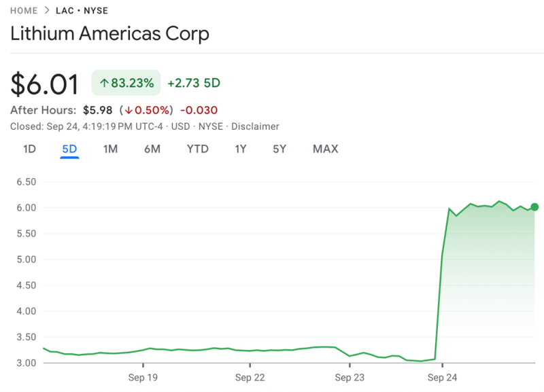Click the $6.01 stock price

tap(45, 84)
